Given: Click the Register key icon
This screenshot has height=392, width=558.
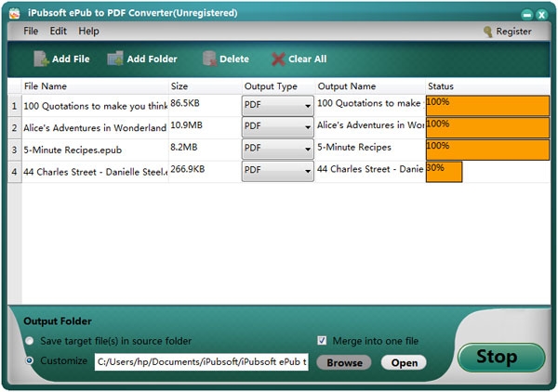Looking at the screenshot, I should (487, 32).
